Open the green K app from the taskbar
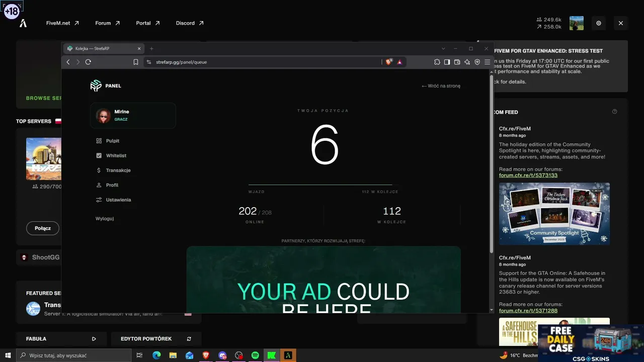 click(272, 355)
